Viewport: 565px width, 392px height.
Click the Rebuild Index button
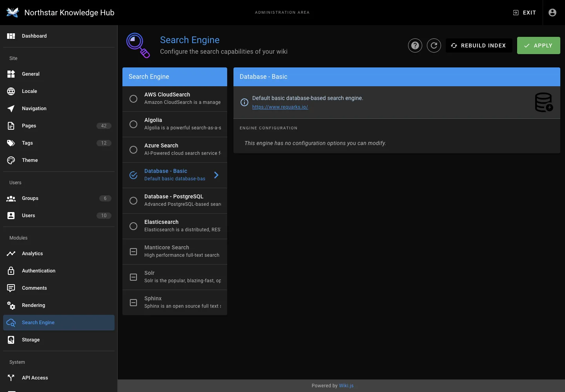[479, 45]
